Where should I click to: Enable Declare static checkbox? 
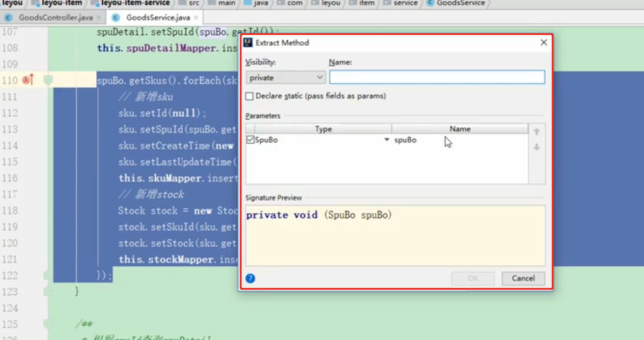(x=249, y=96)
